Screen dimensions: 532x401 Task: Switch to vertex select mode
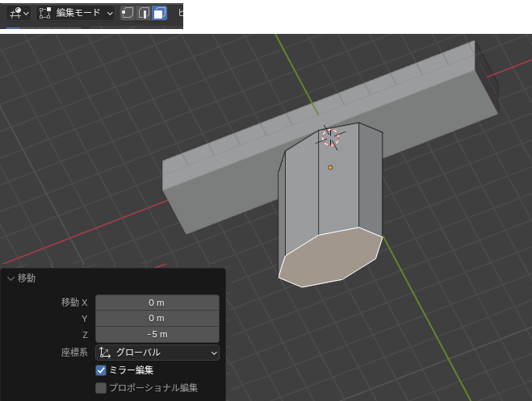tap(128, 13)
